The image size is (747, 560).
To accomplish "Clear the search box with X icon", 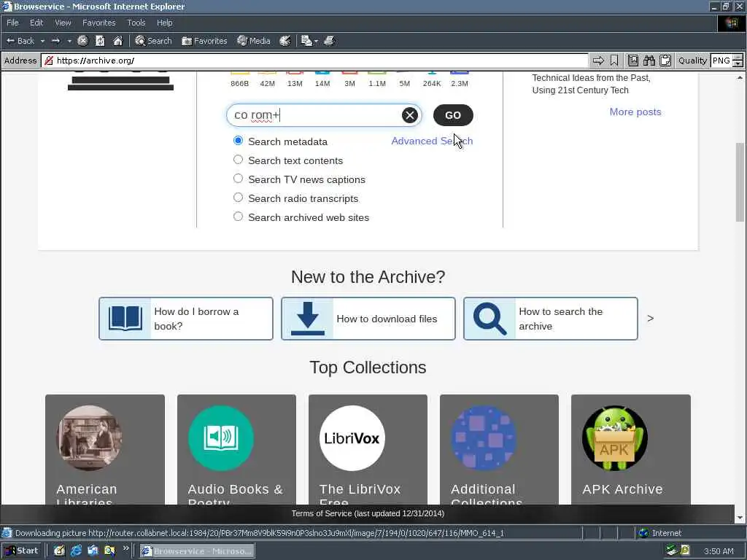I will (x=410, y=115).
